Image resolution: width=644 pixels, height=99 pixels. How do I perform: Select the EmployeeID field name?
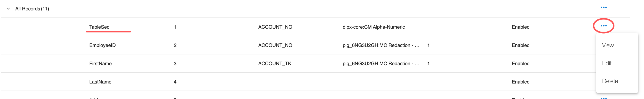click(x=102, y=45)
